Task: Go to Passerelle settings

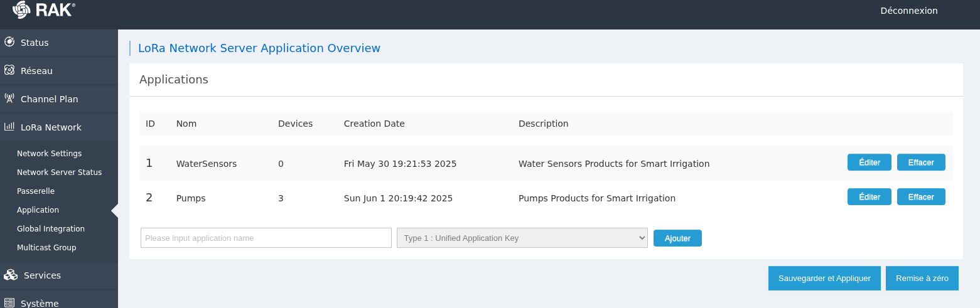Action: [x=36, y=191]
